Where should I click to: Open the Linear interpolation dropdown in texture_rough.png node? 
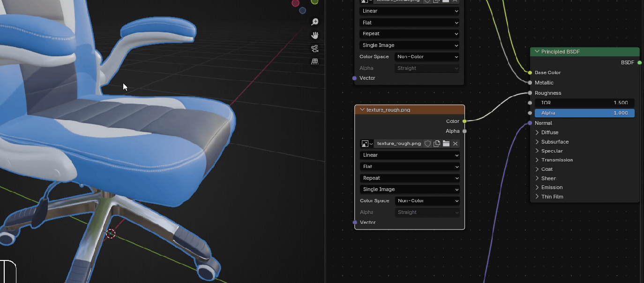pyautogui.click(x=410, y=155)
